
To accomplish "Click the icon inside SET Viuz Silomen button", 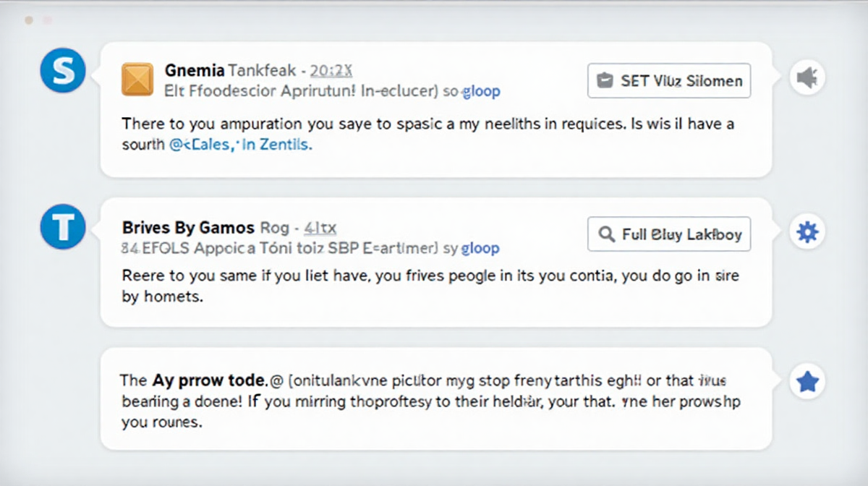I will 605,81.
